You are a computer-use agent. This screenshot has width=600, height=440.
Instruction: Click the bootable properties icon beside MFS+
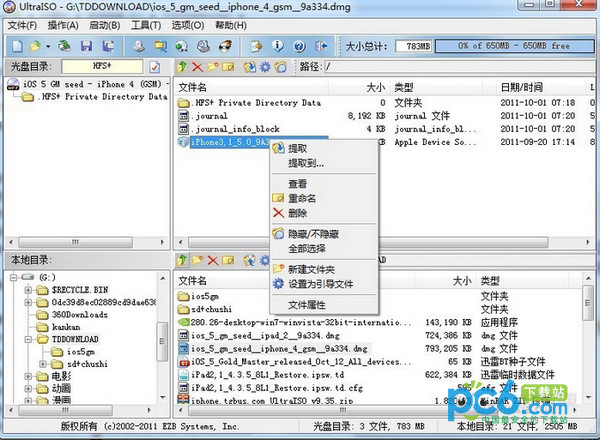coord(155,67)
